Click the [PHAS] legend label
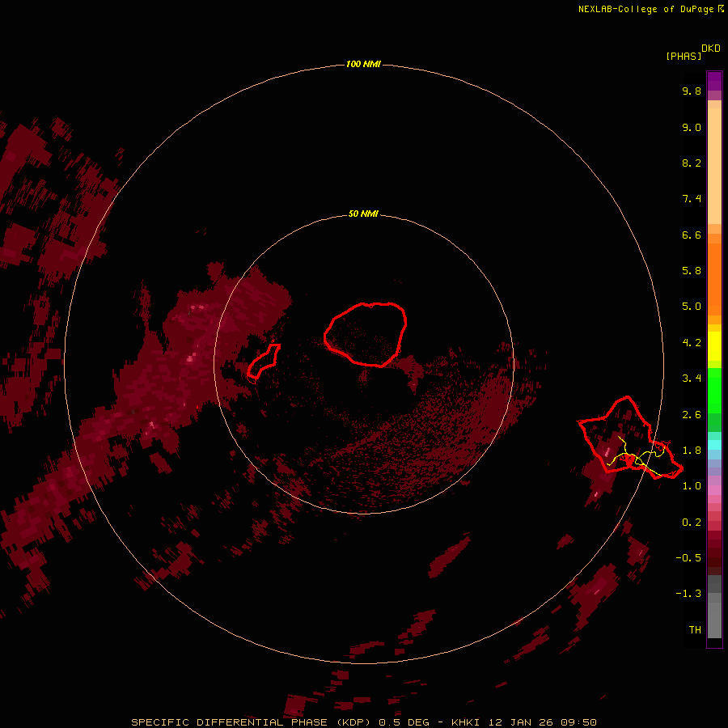The width and height of the screenshot is (728, 728). [x=684, y=56]
